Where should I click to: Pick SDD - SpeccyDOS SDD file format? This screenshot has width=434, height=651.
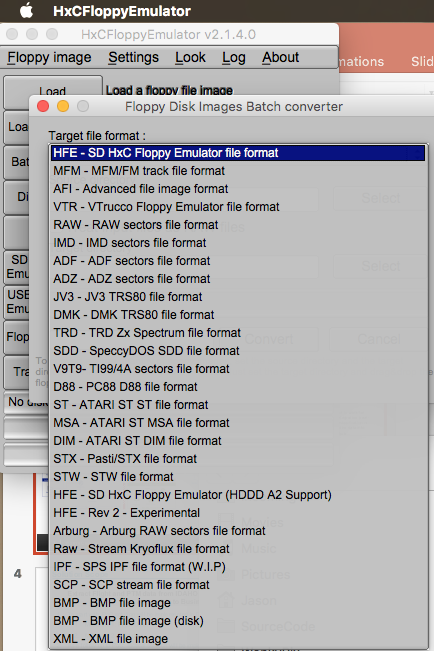238,351
